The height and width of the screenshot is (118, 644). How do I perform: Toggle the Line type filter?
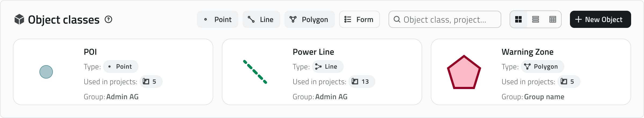261,19
